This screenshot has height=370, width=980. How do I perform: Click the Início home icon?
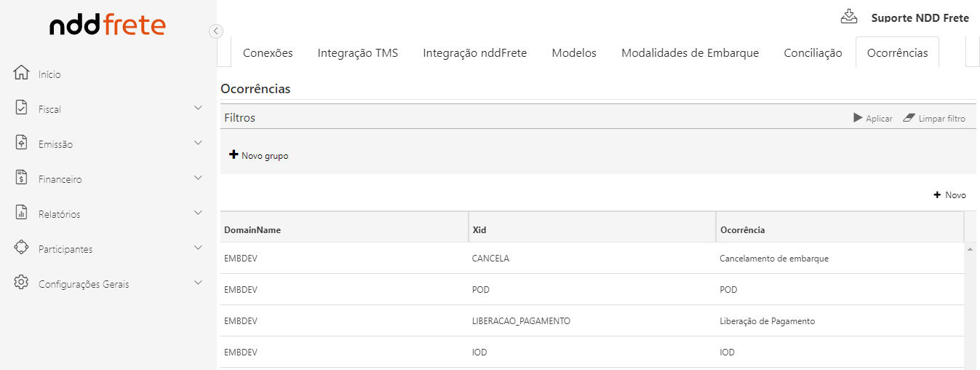22,74
